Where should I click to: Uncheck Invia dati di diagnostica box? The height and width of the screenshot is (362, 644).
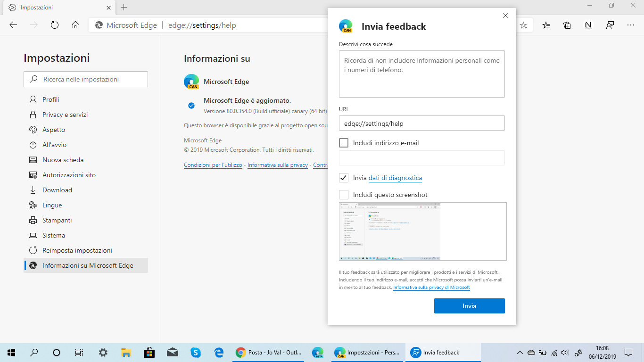[x=344, y=178]
